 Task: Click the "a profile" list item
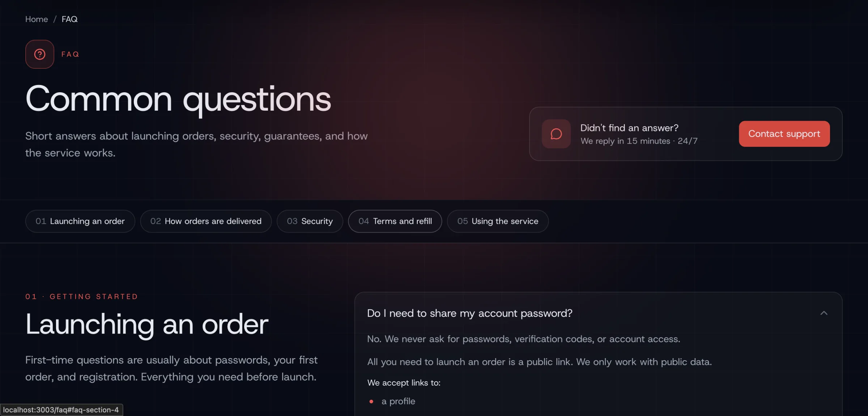pyautogui.click(x=398, y=402)
